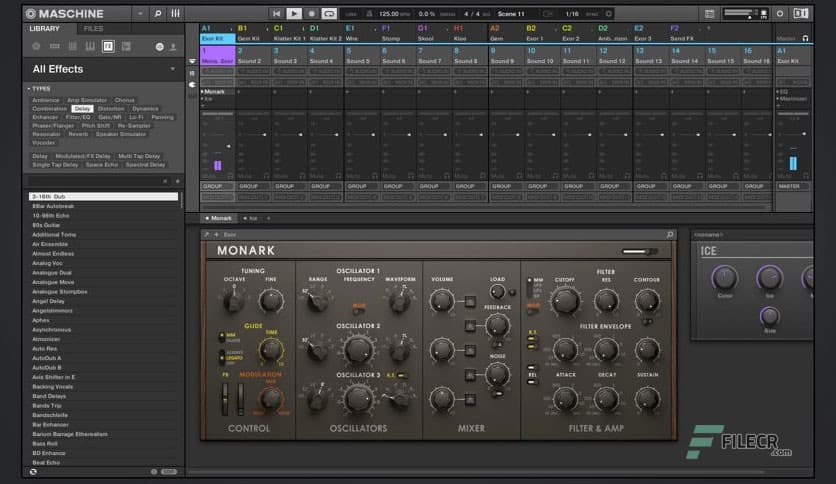Select the Delay type tag
This screenshot has height=484, width=836.
[82, 109]
